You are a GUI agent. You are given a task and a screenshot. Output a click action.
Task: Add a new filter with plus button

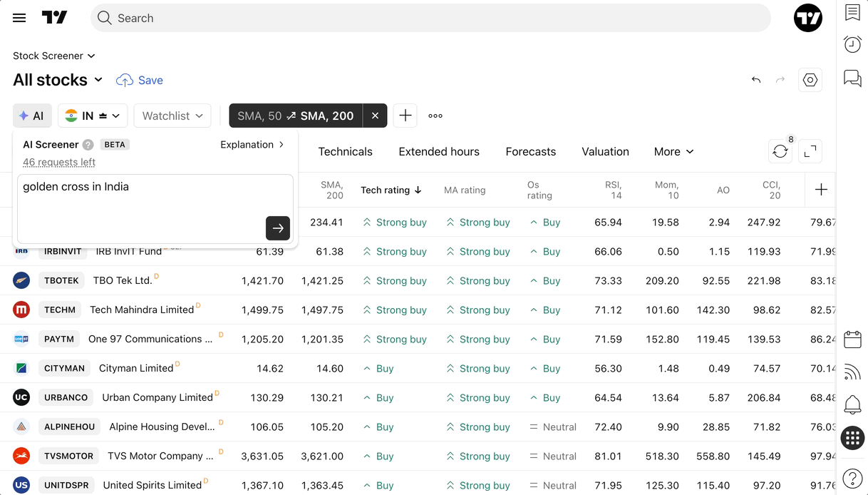click(405, 116)
